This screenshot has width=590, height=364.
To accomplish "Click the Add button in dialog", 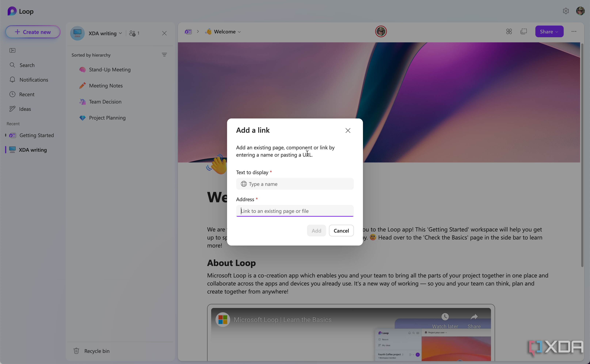I will point(316,231).
